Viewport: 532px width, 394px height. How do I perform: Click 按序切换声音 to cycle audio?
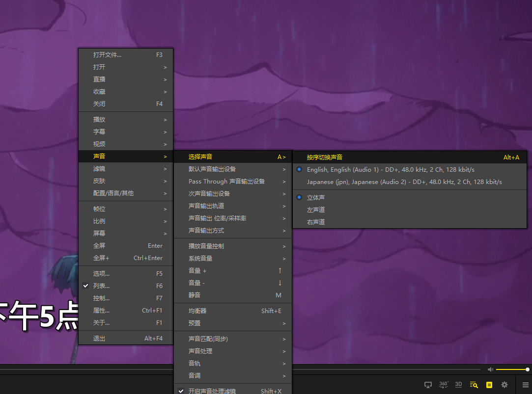[x=325, y=158]
